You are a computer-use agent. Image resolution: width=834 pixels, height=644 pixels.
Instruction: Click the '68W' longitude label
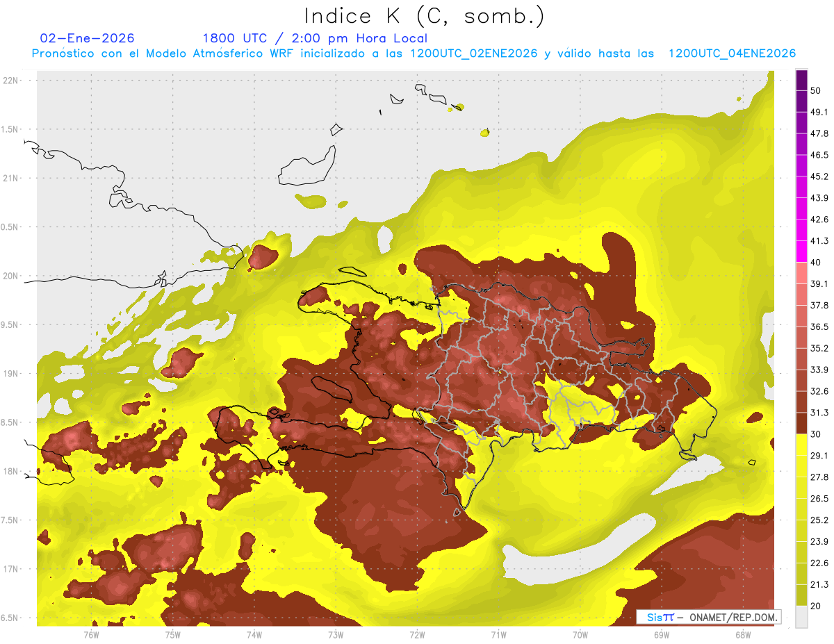coord(743,634)
